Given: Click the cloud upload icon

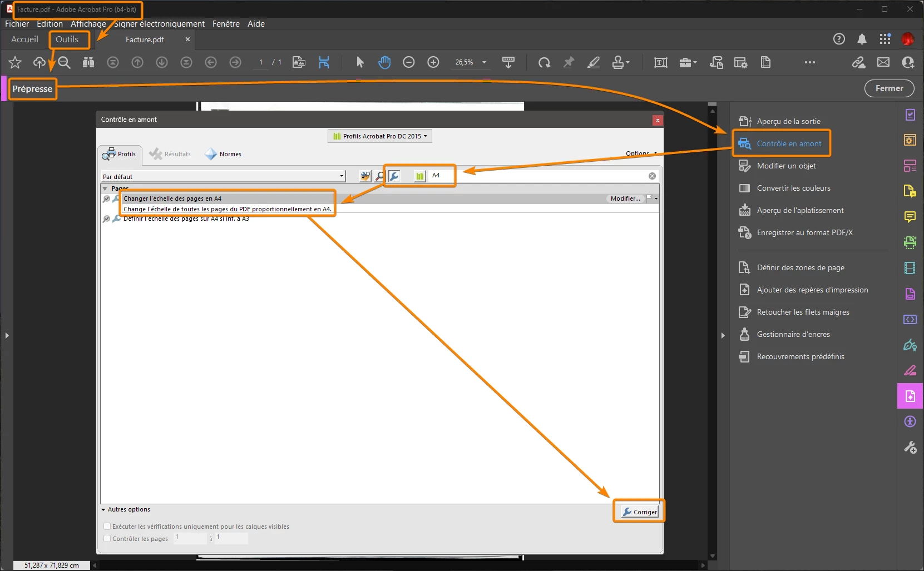Looking at the screenshot, I should [39, 62].
